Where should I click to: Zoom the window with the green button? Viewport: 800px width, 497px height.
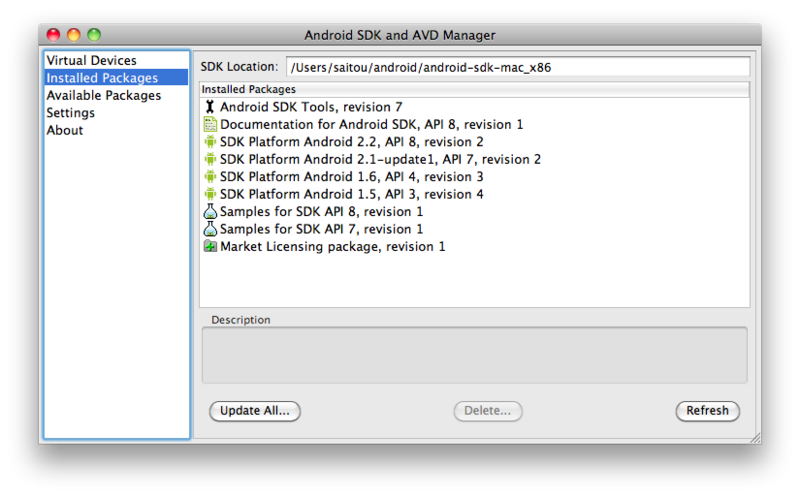(x=94, y=35)
